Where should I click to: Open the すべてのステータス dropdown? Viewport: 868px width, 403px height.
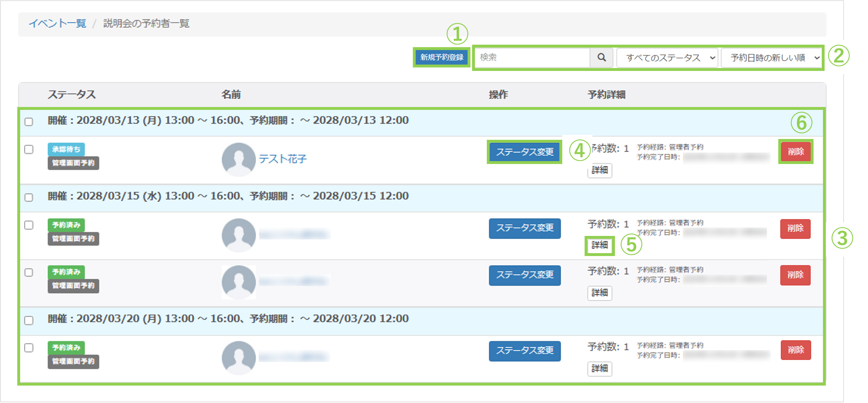[x=667, y=58]
